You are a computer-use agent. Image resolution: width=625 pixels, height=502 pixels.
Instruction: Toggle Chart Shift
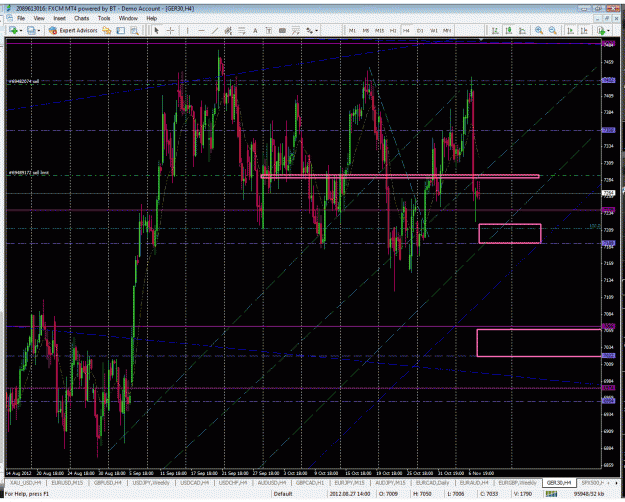point(584,30)
